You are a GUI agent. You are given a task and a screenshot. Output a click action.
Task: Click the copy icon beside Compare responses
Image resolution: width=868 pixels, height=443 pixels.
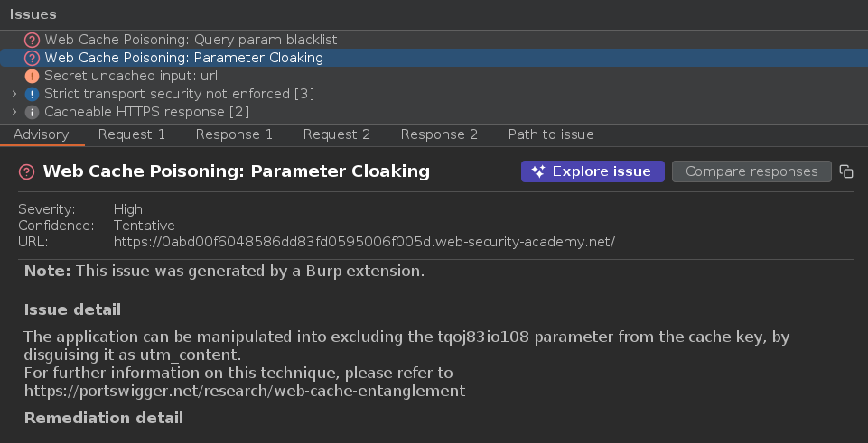tap(846, 171)
